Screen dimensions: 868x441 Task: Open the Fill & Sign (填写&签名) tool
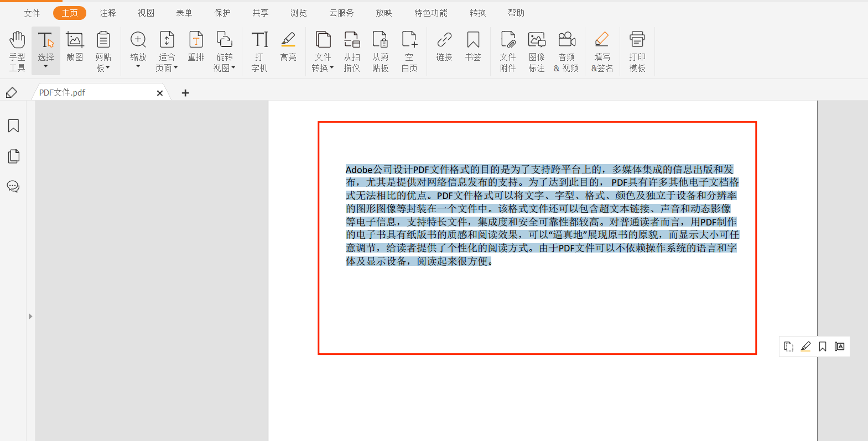click(602, 51)
